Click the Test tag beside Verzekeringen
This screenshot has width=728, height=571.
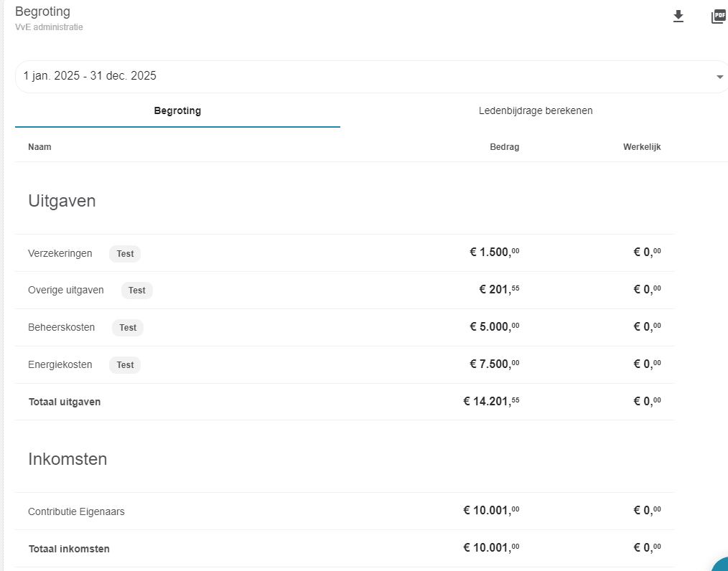pyautogui.click(x=125, y=253)
